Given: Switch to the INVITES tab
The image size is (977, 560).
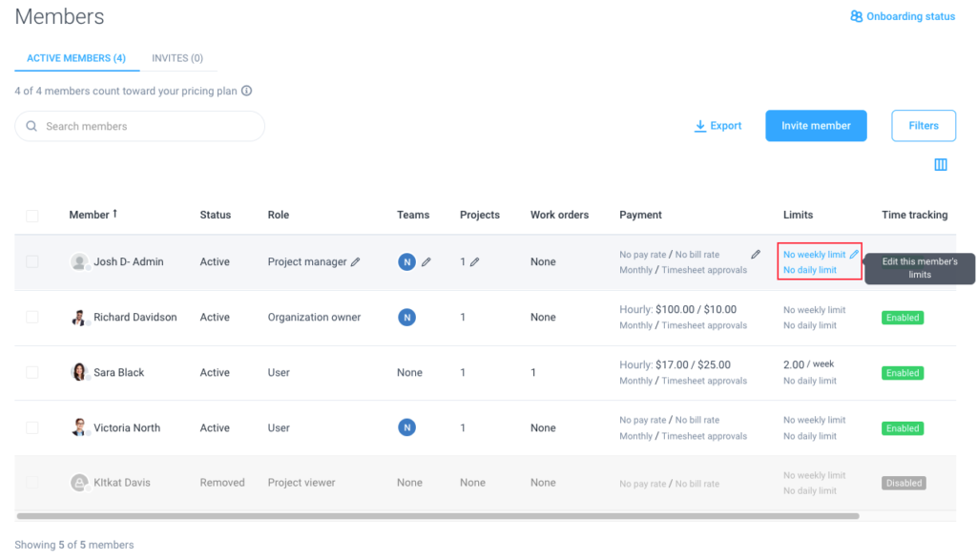Looking at the screenshot, I should (x=177, y=57).
